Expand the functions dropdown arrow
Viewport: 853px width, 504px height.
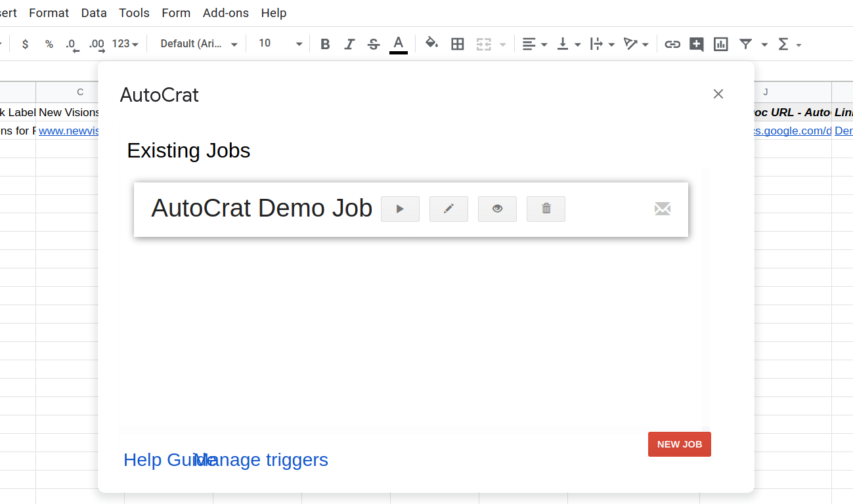(x=798, y=45)
